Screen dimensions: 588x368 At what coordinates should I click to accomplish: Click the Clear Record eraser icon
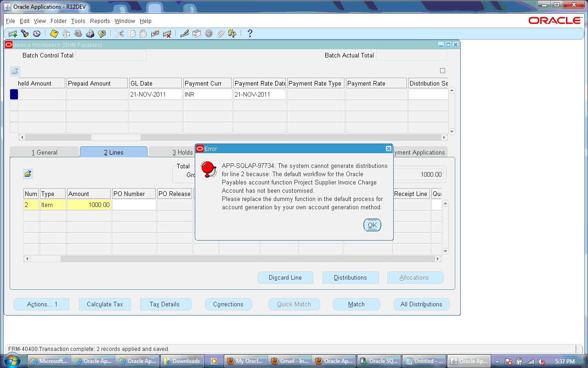click(155, 34)
